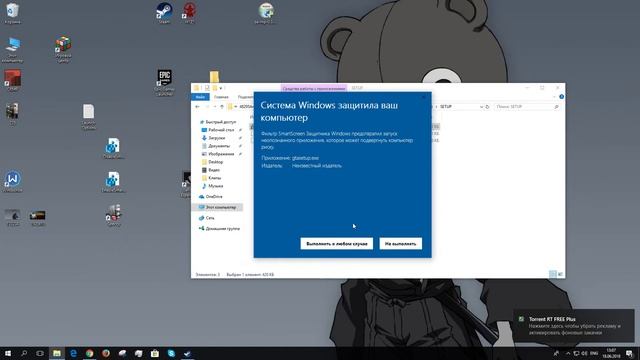Select the Epic Games Launcher desktop icon

[x=164, y=82]
